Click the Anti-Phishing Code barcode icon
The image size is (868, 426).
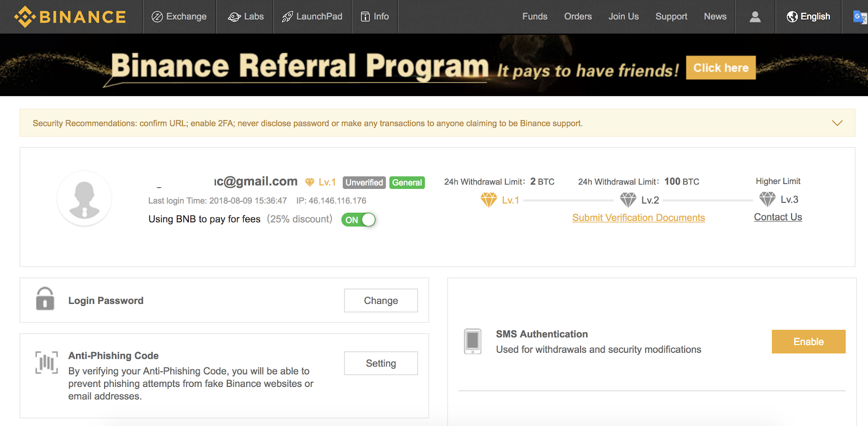point(47,363)
